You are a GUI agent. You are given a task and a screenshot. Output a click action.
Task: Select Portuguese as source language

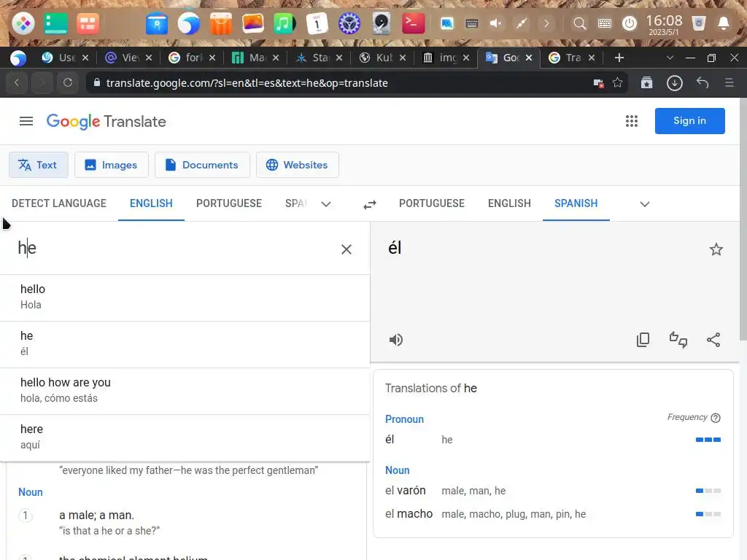click(x=229, y=203)
